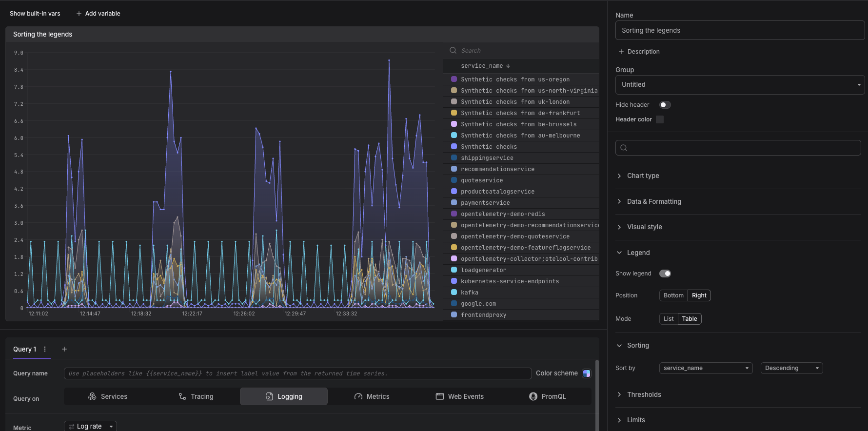Open the Group dropdown showing Untitled
Screen dimensions: 868x431
point(740,85)
